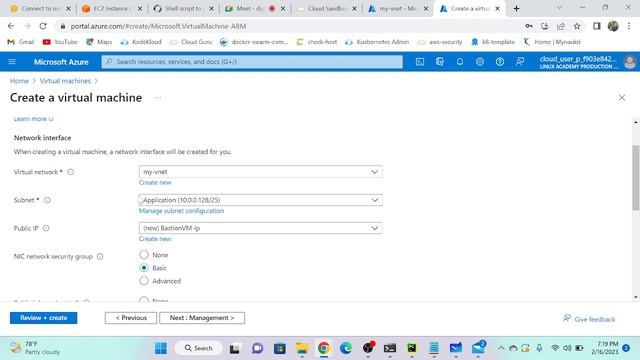The image size is (640, 360).
Task: Click Create new under Virtual network
Action: [155, 182]
